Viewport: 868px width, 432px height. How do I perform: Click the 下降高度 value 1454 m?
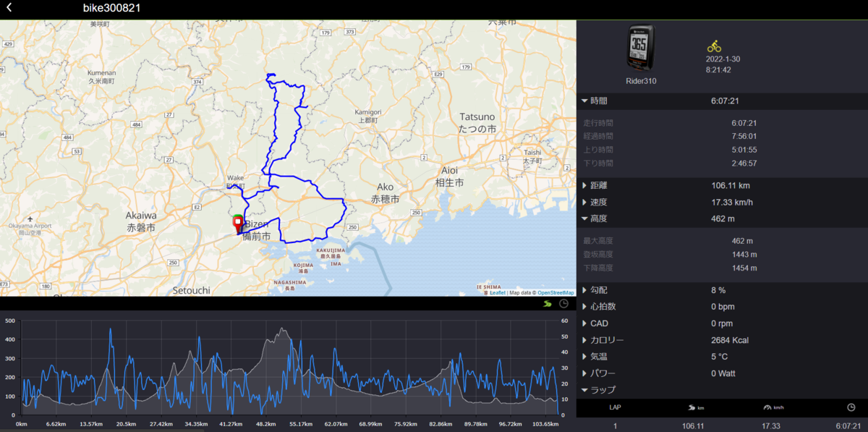coord(744,268)
